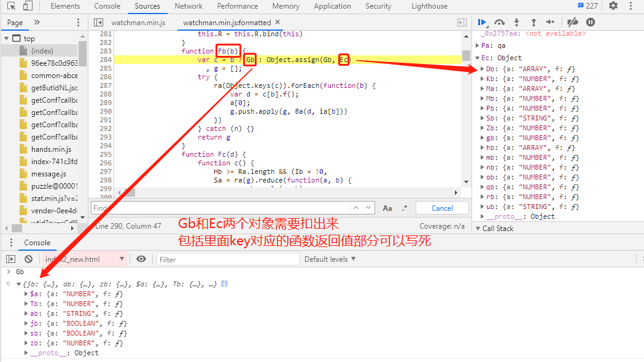Open the Application tab
Viewport: 644px width, 362px height.
pyautogui.click(x=332, y=6)
